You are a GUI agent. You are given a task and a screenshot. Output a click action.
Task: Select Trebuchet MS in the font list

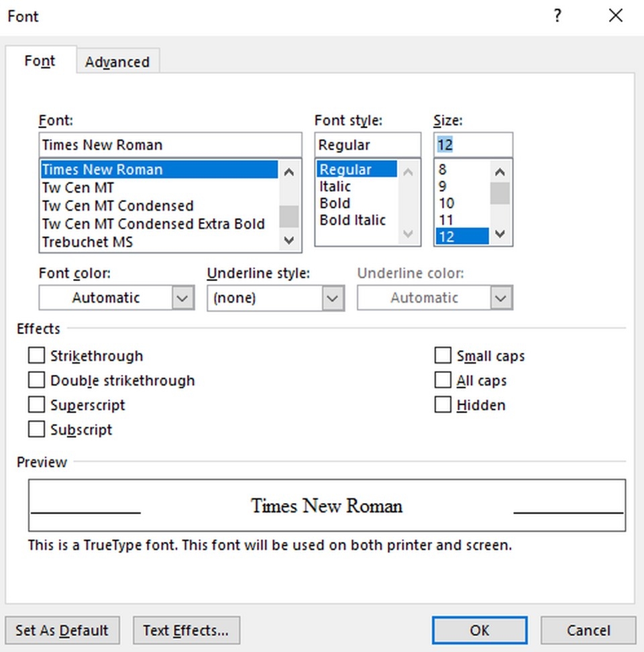87,242
